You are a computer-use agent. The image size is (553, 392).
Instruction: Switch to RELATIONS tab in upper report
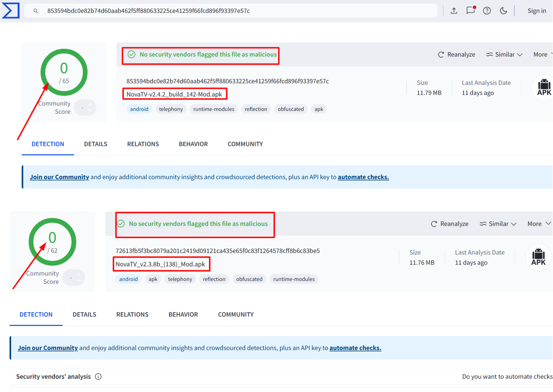point(143,144)
